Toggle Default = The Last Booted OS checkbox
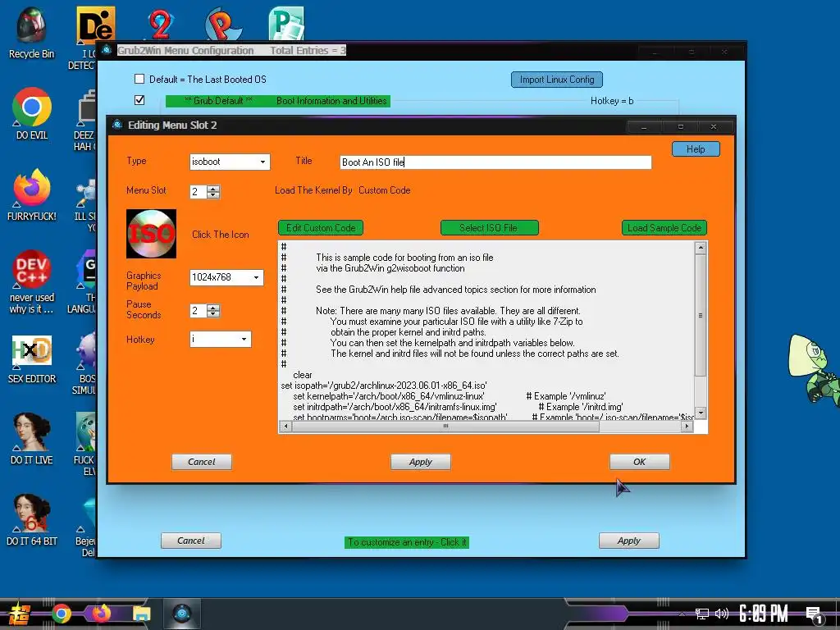Screen dimensions: 840x630 coord(139,79)
